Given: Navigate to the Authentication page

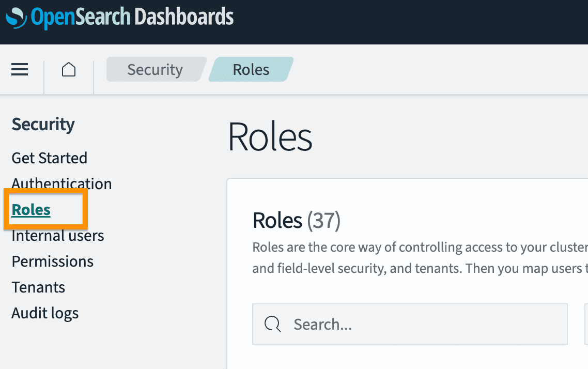Looking at the screenshot, I should (61, 183).
